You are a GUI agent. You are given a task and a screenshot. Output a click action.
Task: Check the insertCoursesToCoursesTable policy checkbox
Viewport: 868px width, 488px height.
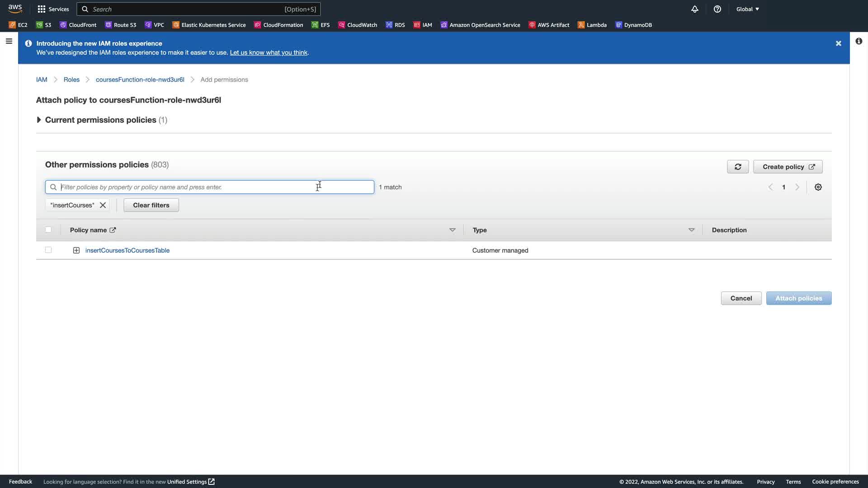[x=48, y=250]
